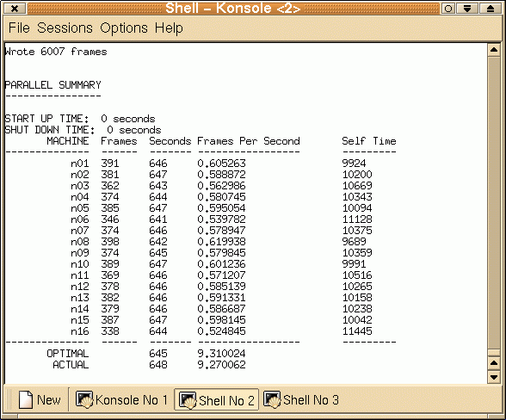The image size is (506, 420).
Task: Switch to the Konsole No 1 tab
Action: point(121,399)
